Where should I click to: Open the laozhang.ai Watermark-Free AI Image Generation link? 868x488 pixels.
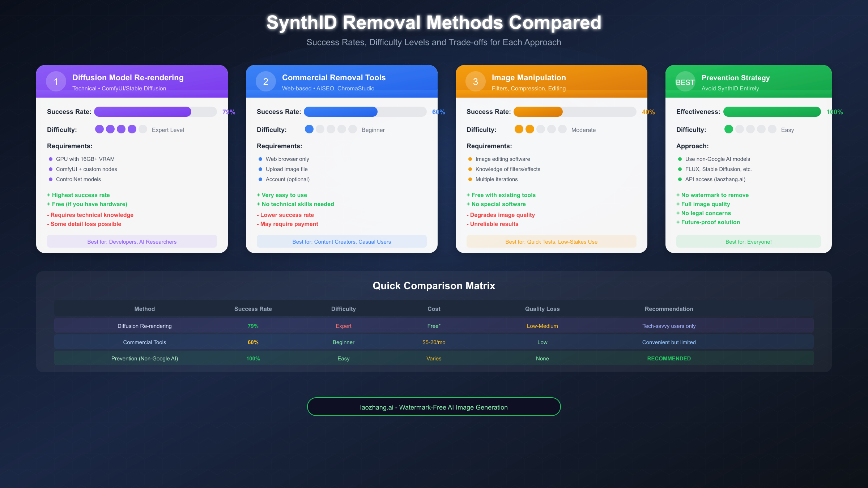434,407
